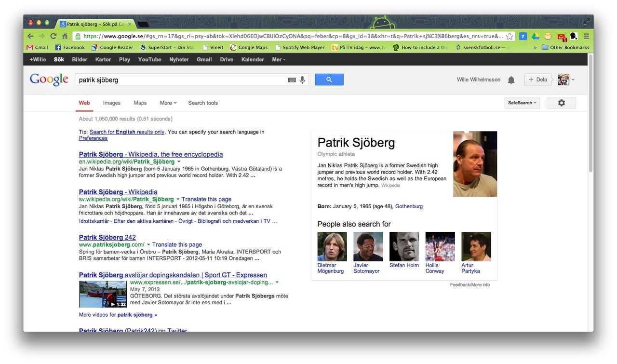617x364 pixels.
Task: Open a new browser tab
Action: pyautogui.click(x=143, y=24)
